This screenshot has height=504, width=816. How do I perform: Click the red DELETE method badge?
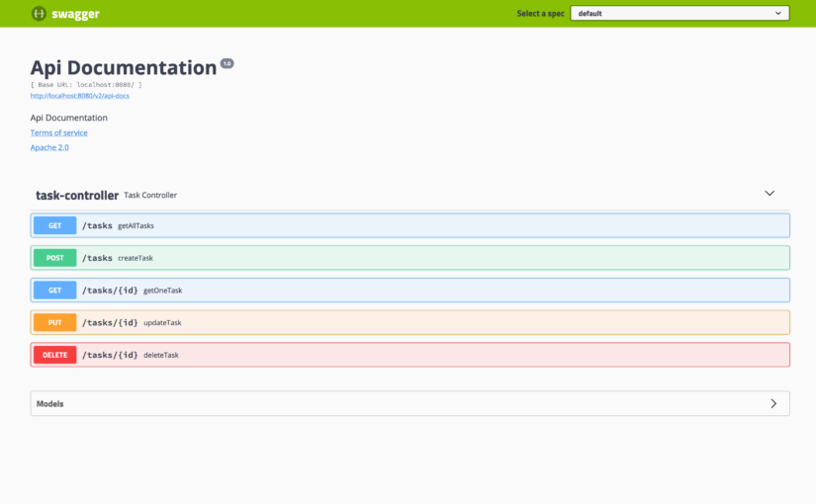[54, 355]
